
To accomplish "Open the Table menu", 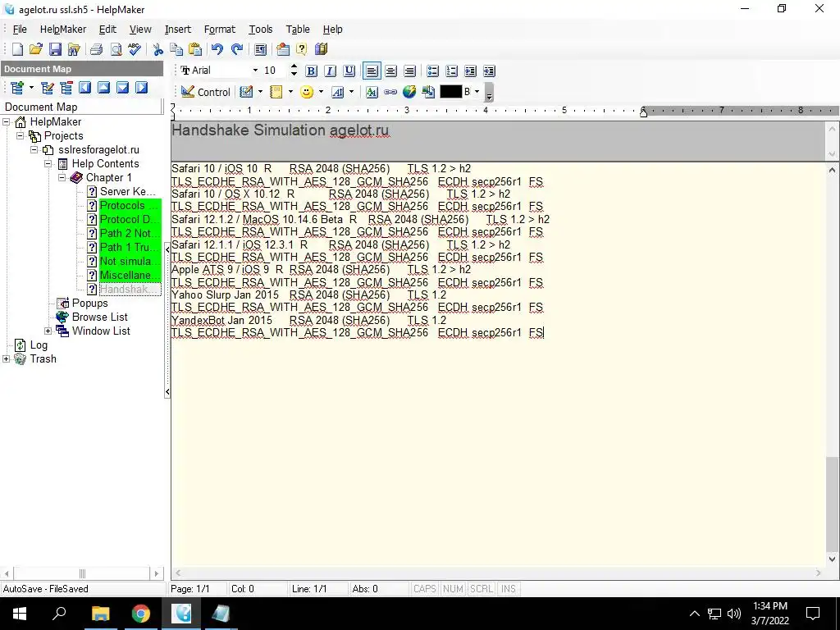I will click(x=298, y=30).
